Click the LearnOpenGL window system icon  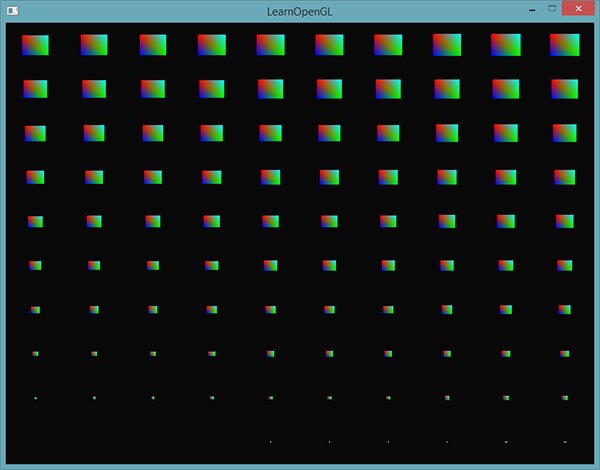[11, 10]
